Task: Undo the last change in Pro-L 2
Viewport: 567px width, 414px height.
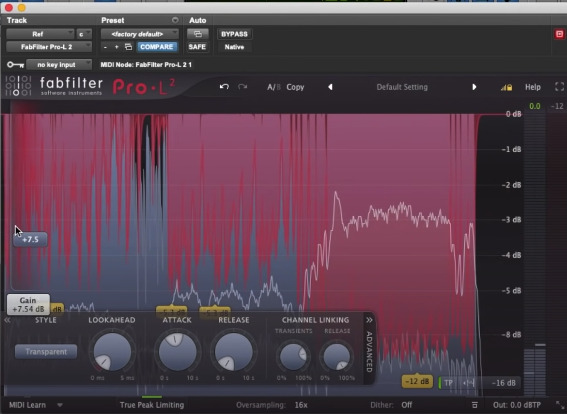Action: point(224,87)
